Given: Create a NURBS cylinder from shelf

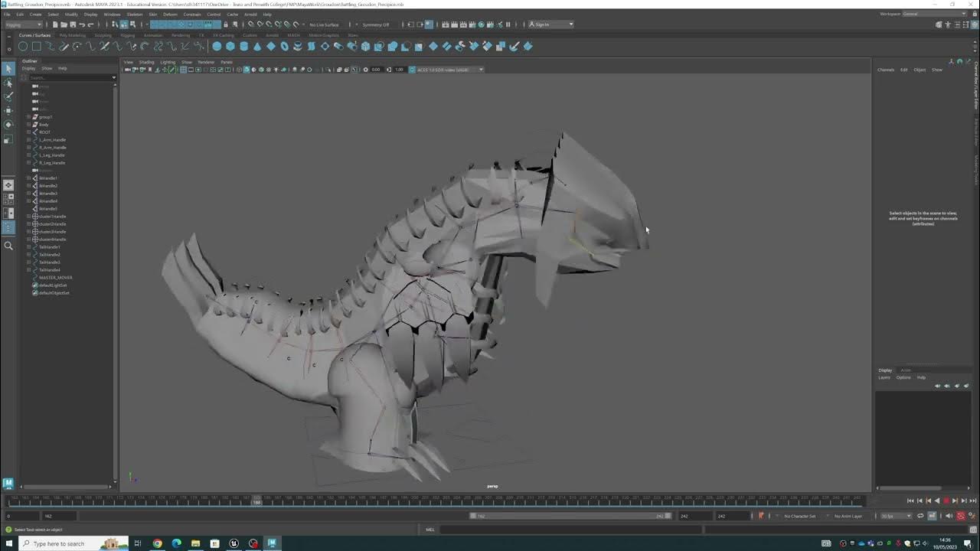Looking at the screenshot, I should [243, 47].
